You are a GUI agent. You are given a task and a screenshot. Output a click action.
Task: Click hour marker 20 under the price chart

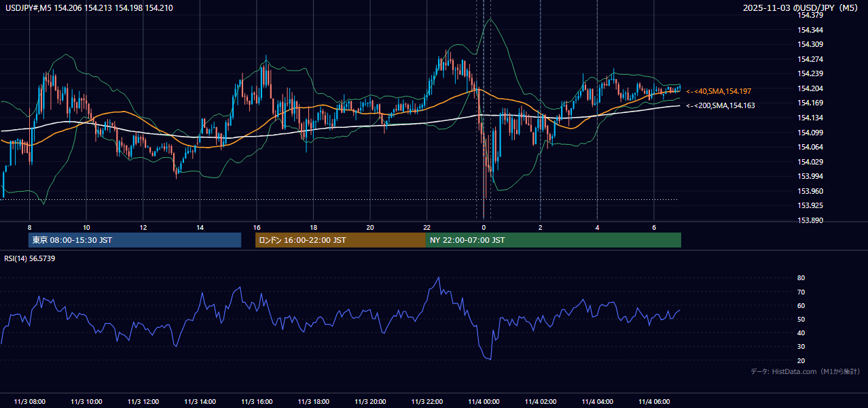pyautogui.click(x=370, y=227)
